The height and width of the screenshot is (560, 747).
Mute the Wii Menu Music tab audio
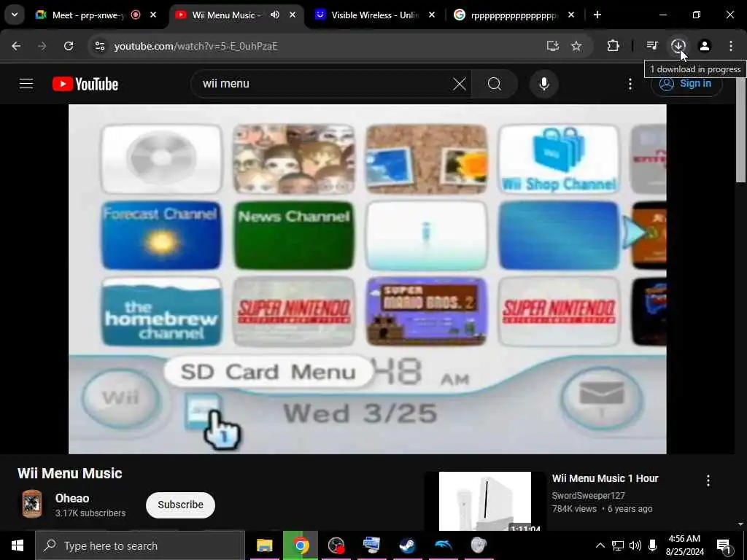click(275, 15)
